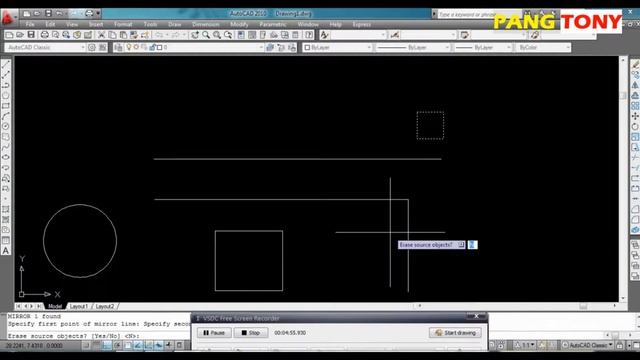The image size is (640, 360).
Task: Select the Mirror modify tool
Action: coord(635,85)
